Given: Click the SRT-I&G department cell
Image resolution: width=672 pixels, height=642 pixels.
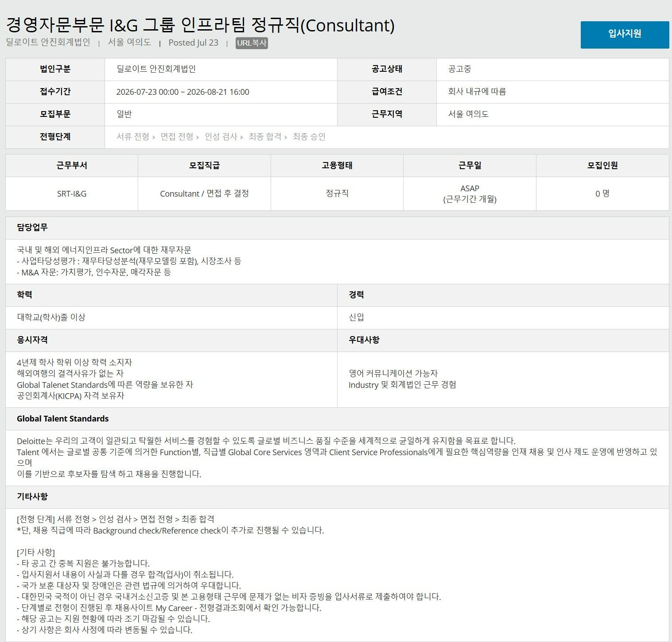Looking at the screenshot, I should point(72,193).
